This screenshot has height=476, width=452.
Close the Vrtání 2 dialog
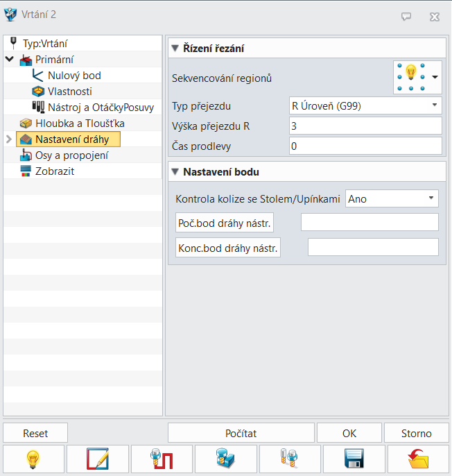click(x=435, y=17)
